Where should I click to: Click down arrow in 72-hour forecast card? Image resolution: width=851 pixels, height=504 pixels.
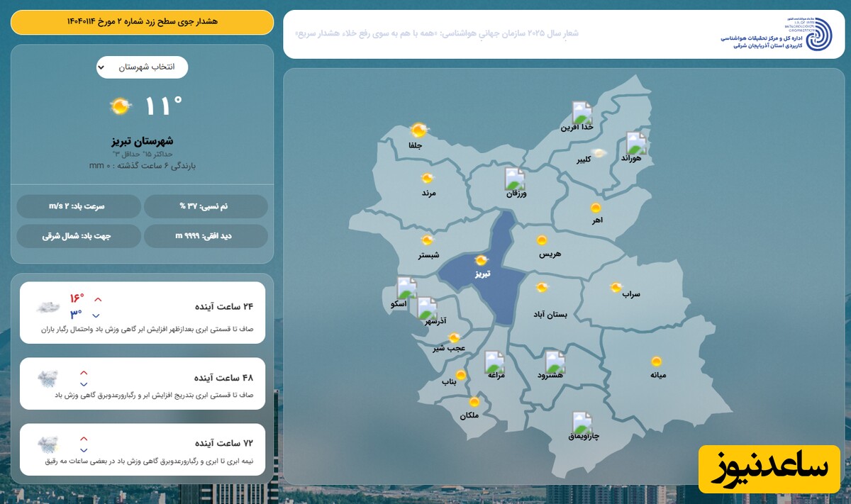(84, 450)
